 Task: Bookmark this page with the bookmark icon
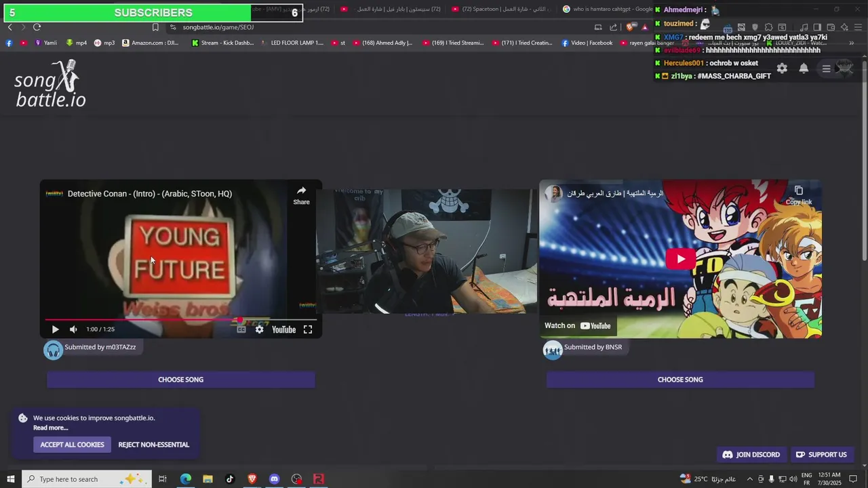point(155,27)
